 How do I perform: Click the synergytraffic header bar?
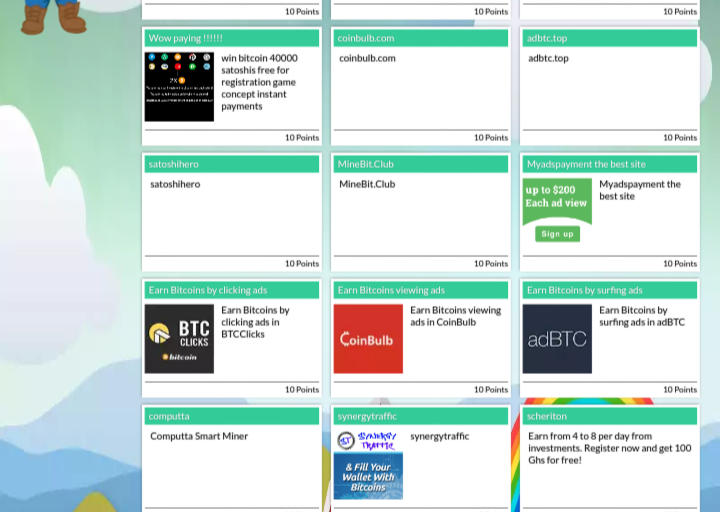420,416
